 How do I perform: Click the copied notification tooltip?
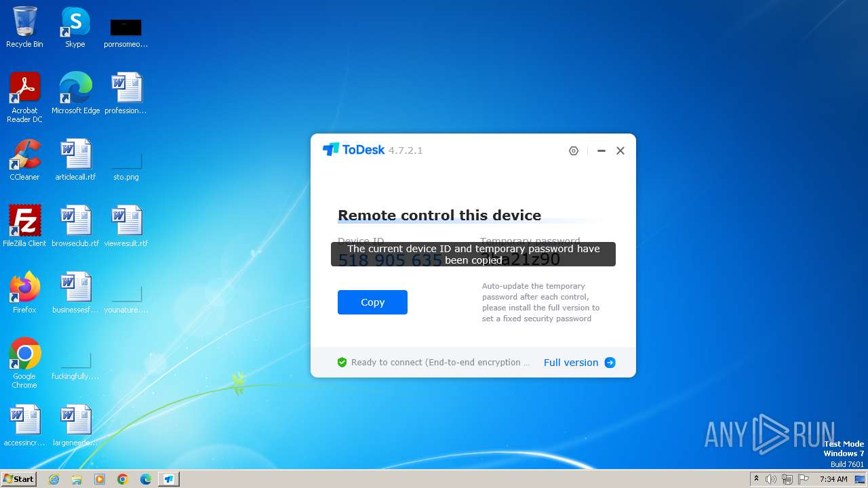(473, 254)
